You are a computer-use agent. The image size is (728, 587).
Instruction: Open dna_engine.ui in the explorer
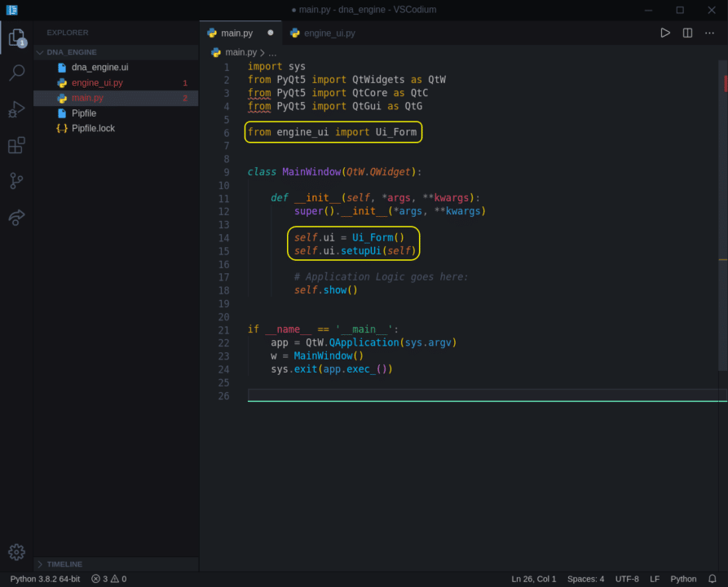(x=116, y=68)
